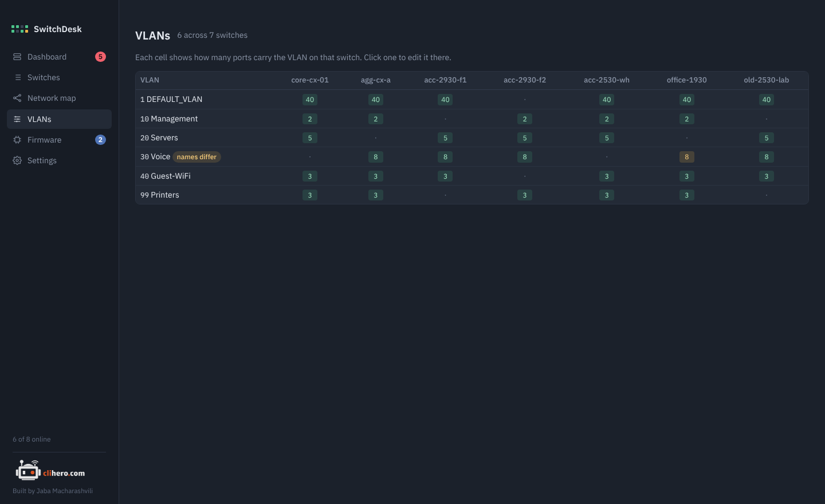
Task: Select VLANs in the sidebar
Action: pos(59,119)
